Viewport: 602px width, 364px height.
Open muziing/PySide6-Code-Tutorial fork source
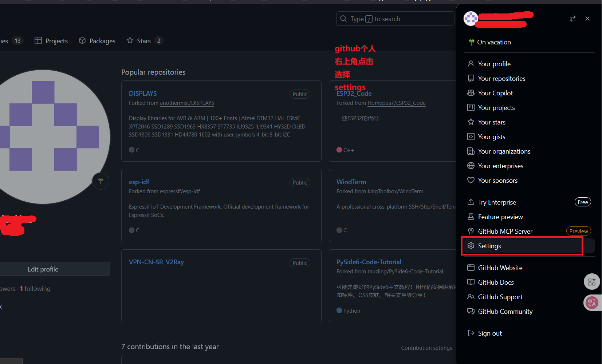405,272
